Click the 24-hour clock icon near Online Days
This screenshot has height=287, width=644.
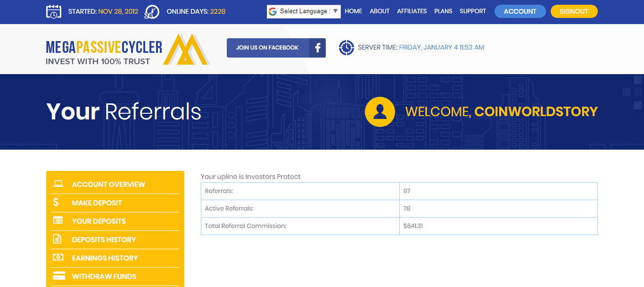click(152, 11)
